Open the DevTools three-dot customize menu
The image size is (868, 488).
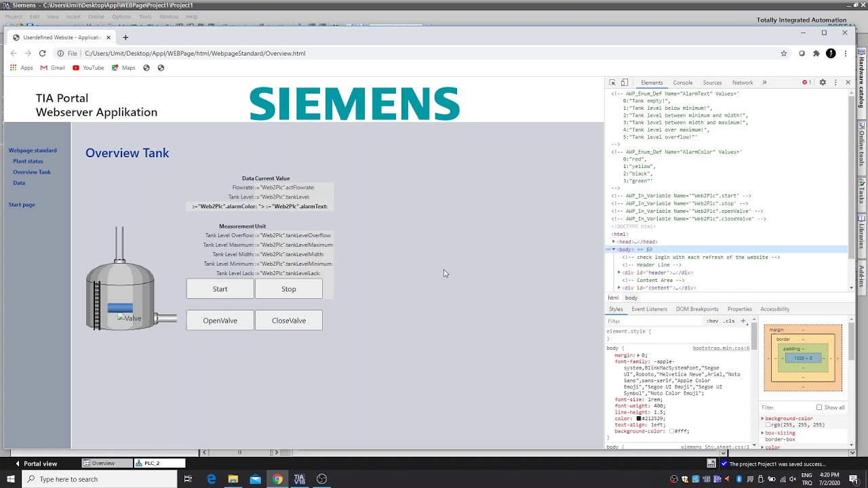pyautogui.click(x=835, y=83)
